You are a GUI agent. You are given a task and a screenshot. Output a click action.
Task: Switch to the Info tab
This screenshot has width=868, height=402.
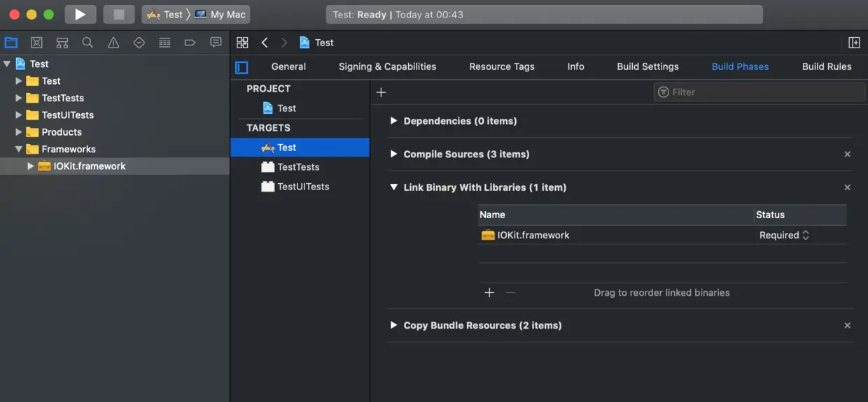[x=575, y=66]
